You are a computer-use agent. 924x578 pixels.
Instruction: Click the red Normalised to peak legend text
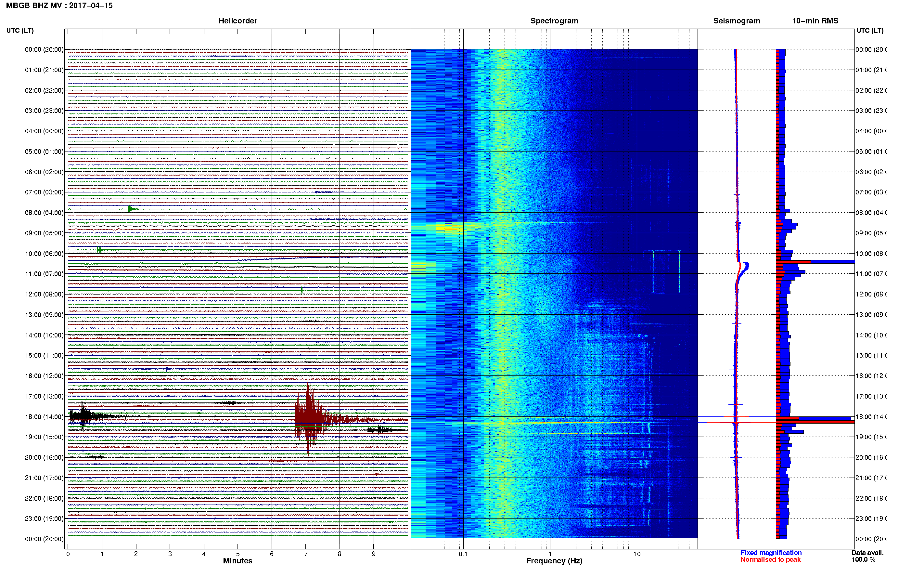point(770,560)
